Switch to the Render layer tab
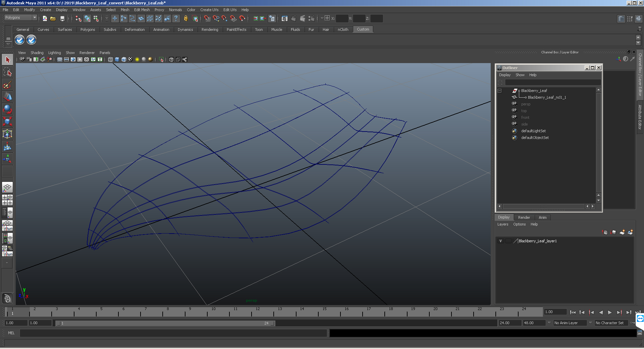Image resolution: width=644 pixels, height=349 pixels. (524, 217)
